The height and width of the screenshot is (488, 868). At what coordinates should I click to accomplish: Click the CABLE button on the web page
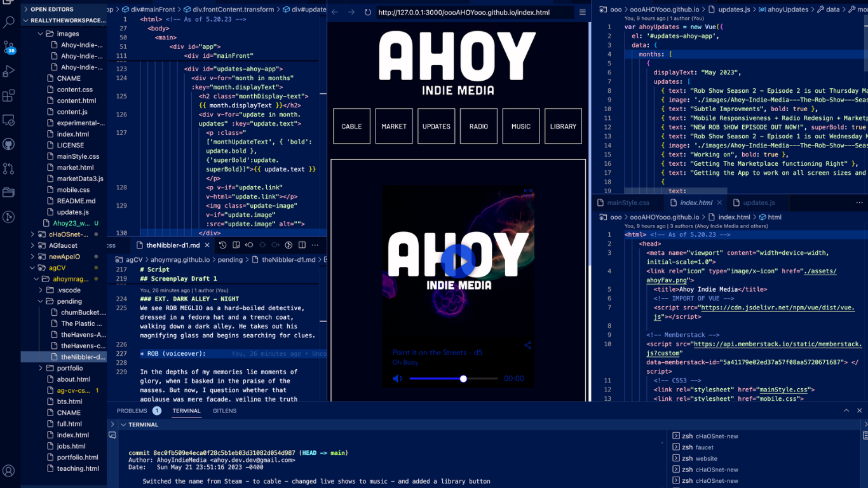coord(351,126)
